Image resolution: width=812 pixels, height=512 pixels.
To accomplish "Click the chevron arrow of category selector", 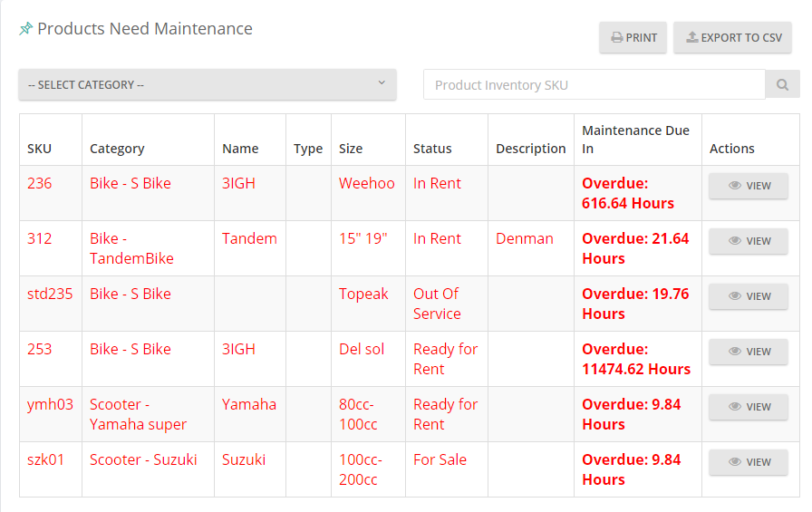I will [x=382, y=82].
